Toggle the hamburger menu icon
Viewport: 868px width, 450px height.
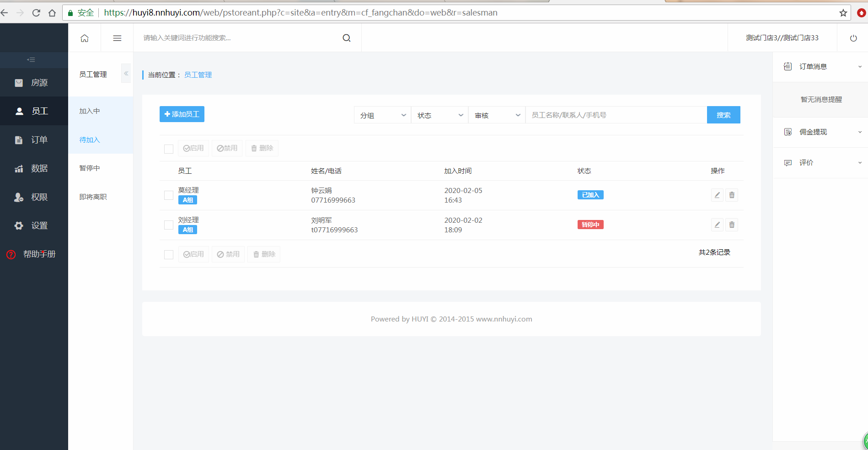tap(117, 38)
